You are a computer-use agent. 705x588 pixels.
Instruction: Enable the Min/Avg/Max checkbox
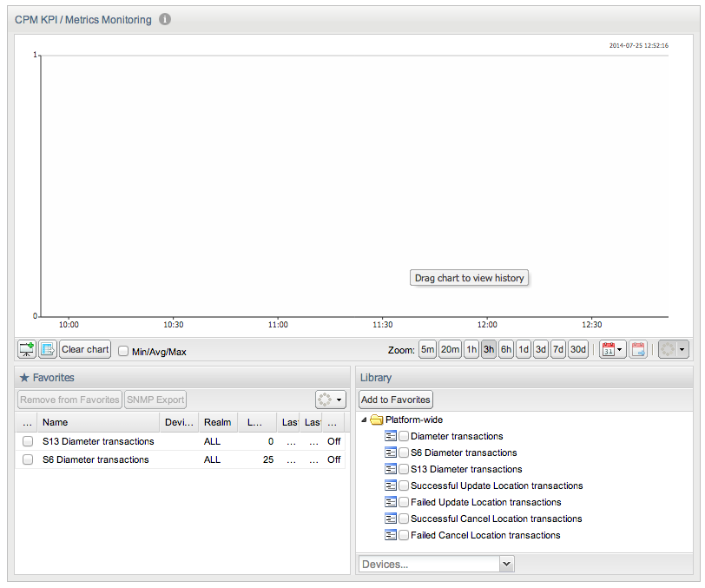[x=123, y=351]
